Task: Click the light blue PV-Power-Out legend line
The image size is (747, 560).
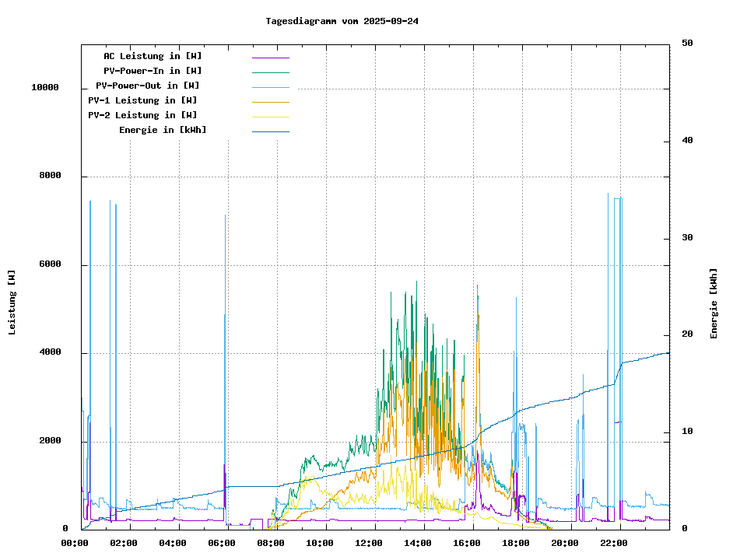Action: 270,86
